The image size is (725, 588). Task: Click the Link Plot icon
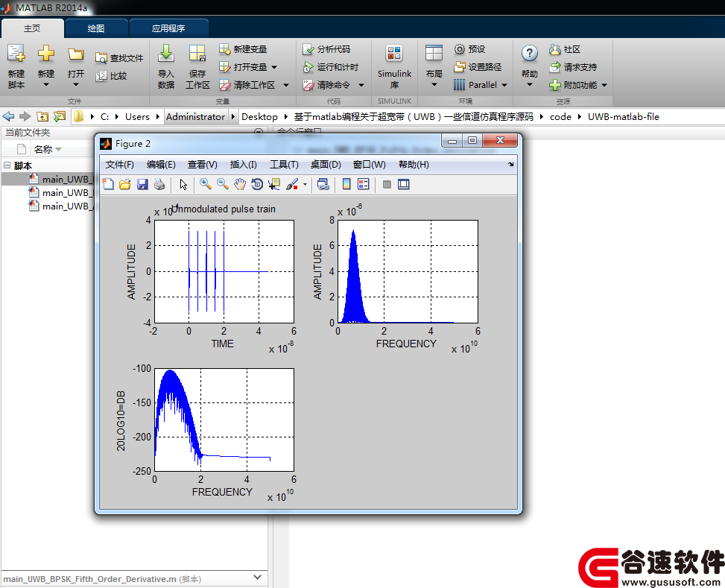click(323, 185)
